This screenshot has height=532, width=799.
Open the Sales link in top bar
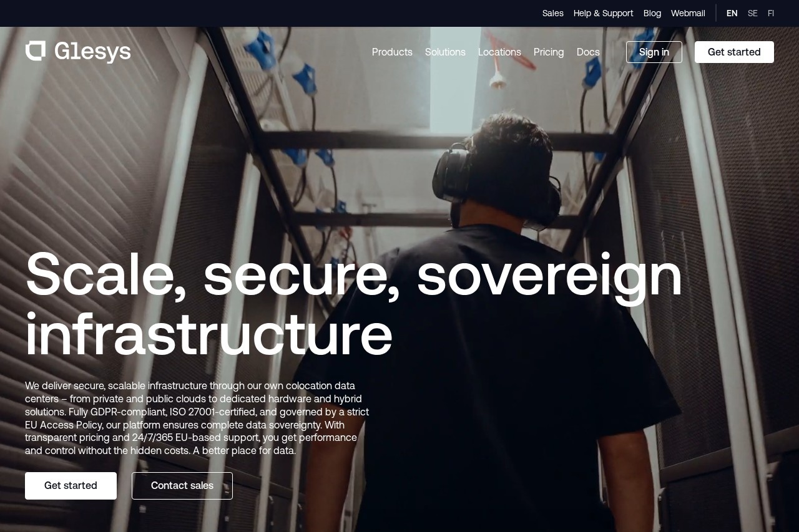pos(553,13)
